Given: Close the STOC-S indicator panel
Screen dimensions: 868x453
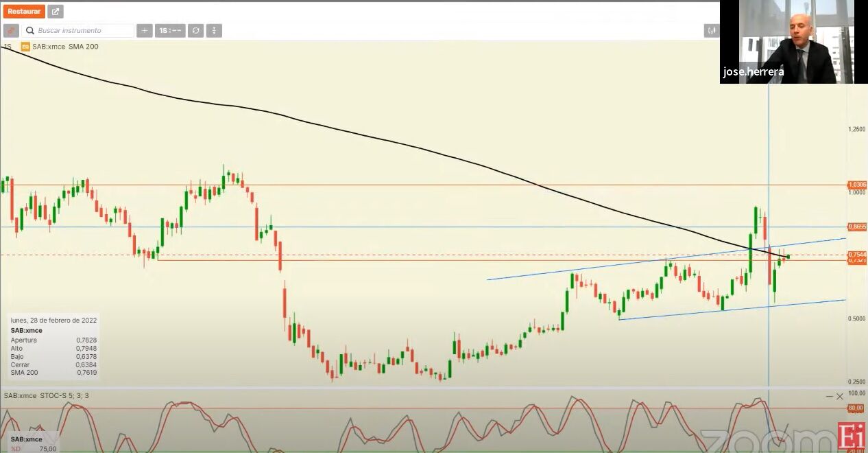Looking at the screenshot, I should pos(840,396).
